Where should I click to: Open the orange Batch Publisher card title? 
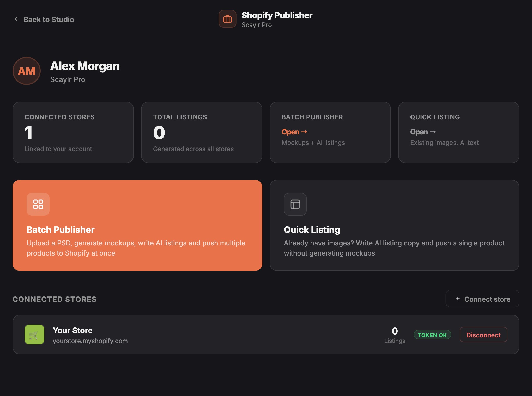[61, 230]
